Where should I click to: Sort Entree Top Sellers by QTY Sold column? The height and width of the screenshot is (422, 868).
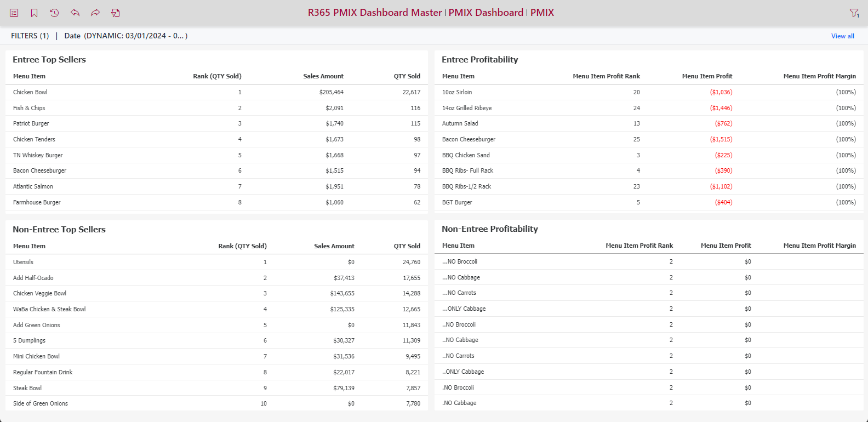point(407,76)
